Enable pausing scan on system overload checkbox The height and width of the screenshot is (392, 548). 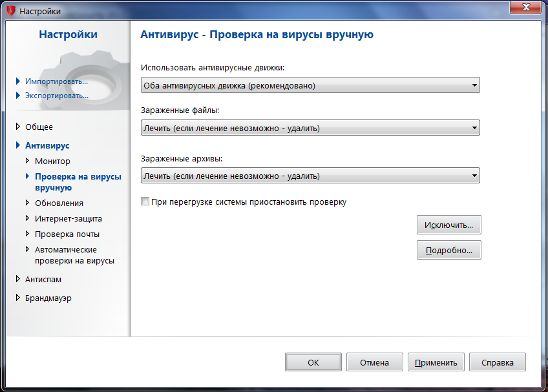pos(145,201)
